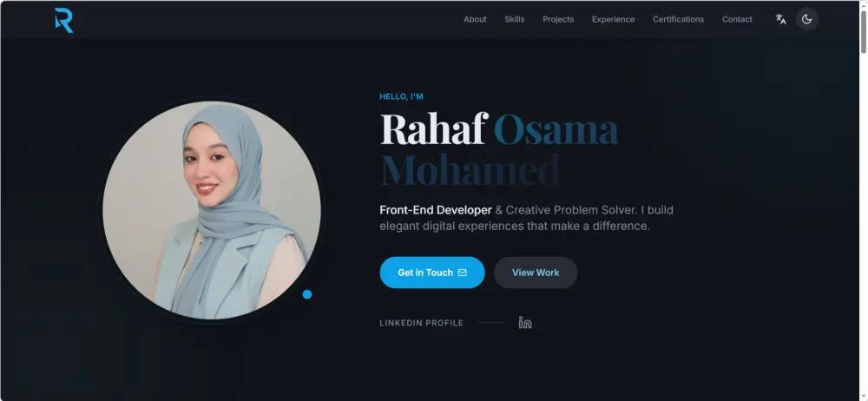The width and height of the screenshot is (868, 401).
Task: Toggle dark mode with moon icon
Action: tap(807, 19)
